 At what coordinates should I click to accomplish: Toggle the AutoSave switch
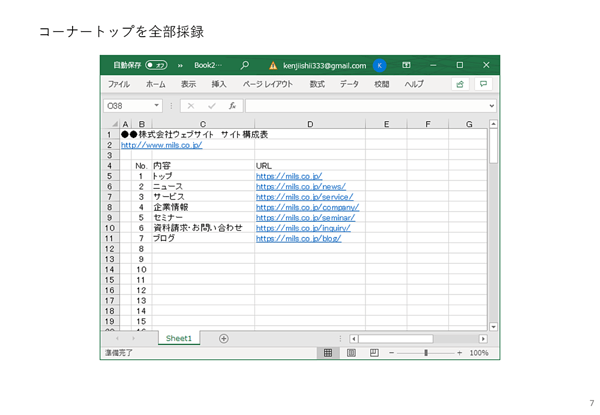pos(156,65)
